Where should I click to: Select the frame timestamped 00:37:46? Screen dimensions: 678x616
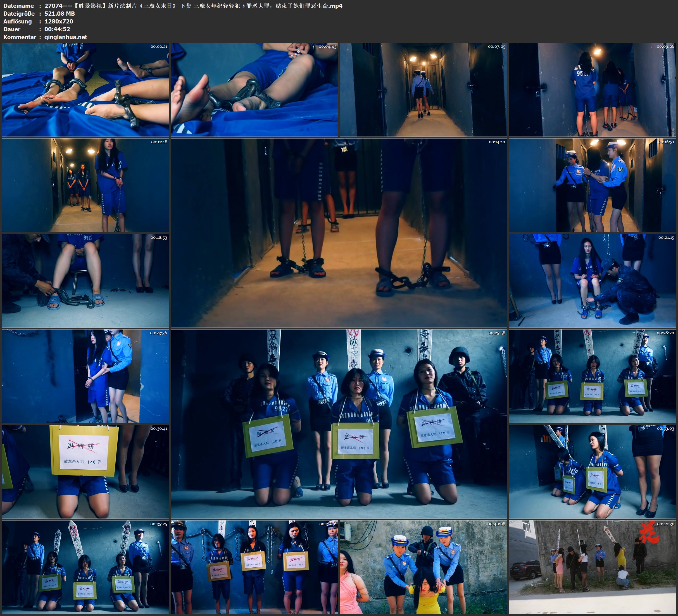point(254,567)
